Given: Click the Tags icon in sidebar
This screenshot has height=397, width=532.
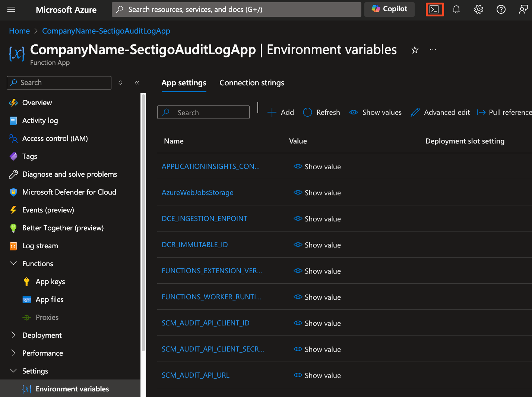Looking at the screenshot, I should click(x=13, y=157).
